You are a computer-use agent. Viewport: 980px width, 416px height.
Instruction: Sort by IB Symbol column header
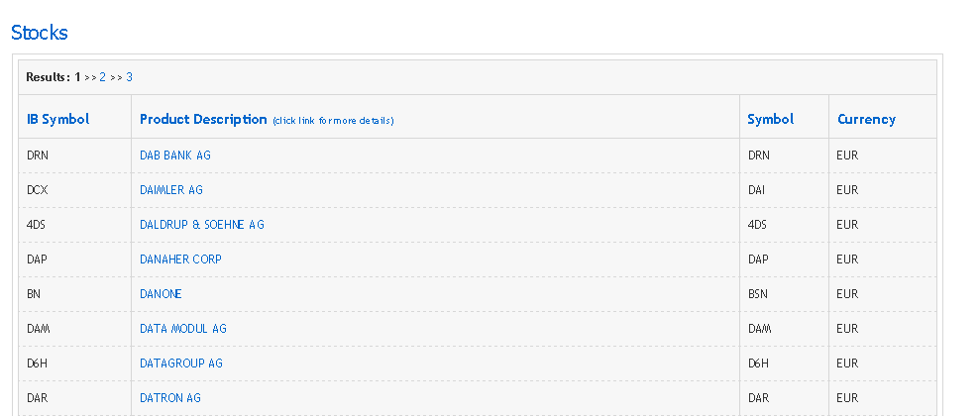click(x=57, y=119)
